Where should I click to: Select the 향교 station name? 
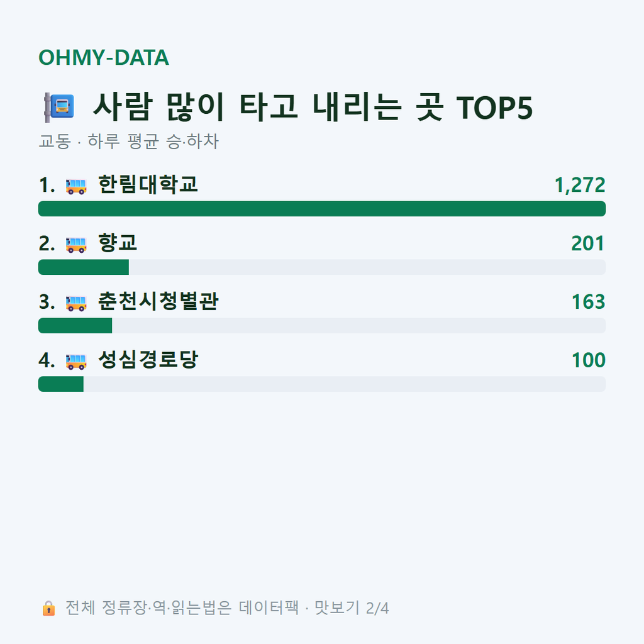pos(118,243)
